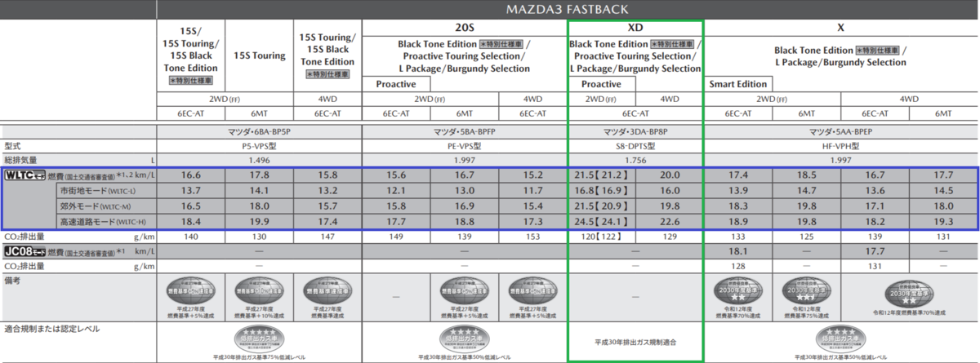
Task: Click the 適合規制または認定レベル row label
Action: coord(51,329)
